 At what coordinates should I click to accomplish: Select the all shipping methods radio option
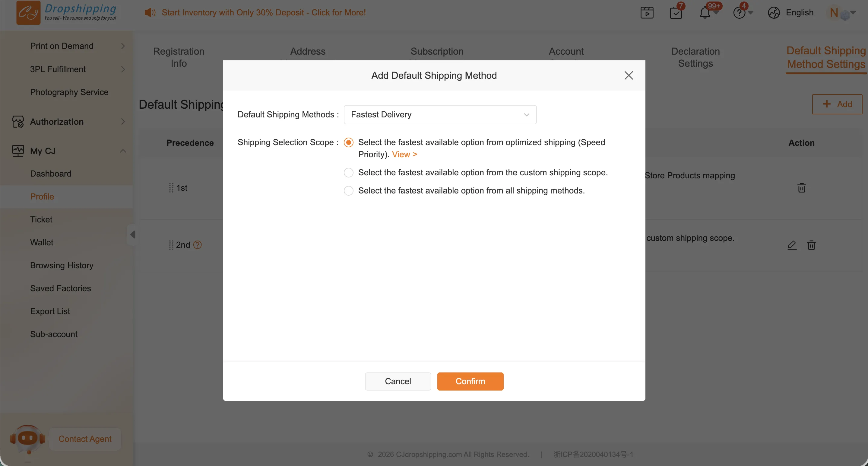pyautogui.click(x=348, y=191)
